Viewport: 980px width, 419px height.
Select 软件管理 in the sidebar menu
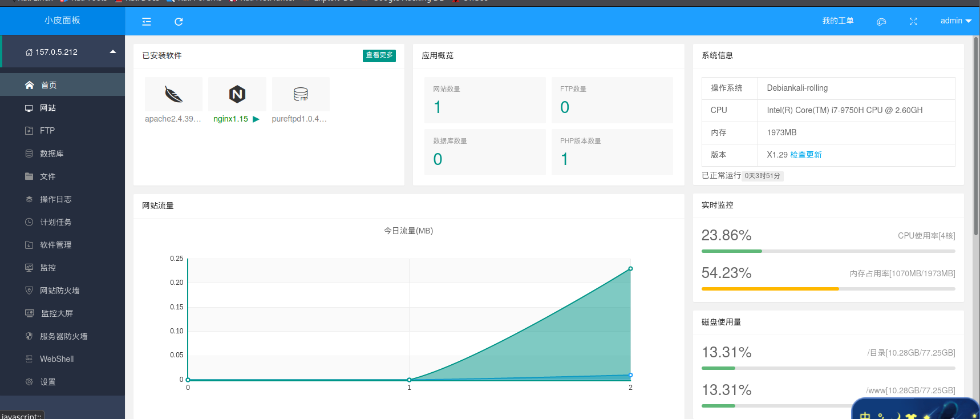[x=62, y=245]
